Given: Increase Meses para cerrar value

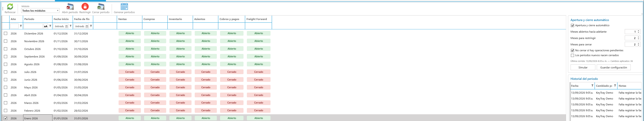Looking at the screenshot, I should coord(638,44).
